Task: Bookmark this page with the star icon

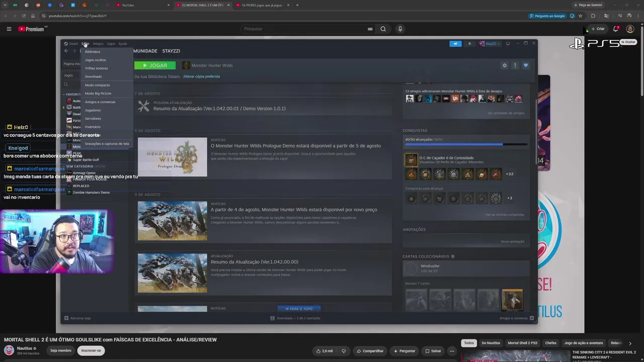Action: (580, 16)
